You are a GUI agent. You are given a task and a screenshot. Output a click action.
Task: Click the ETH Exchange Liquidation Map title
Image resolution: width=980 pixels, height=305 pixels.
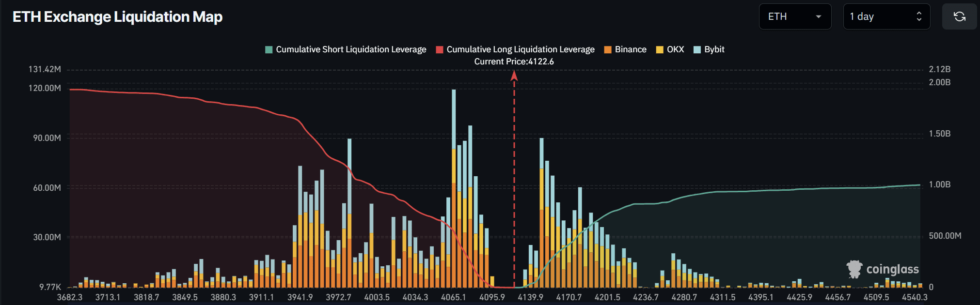[x=117, y=17]
